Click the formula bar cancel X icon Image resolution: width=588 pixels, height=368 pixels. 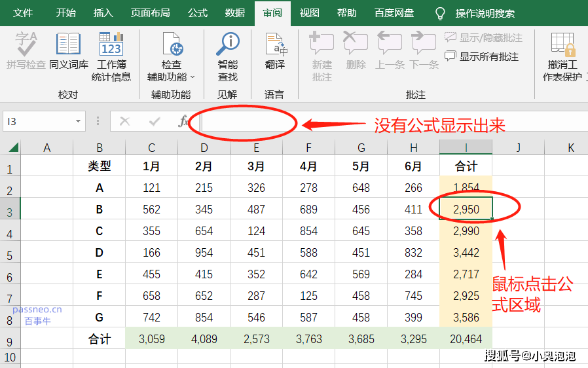point(124,121)
